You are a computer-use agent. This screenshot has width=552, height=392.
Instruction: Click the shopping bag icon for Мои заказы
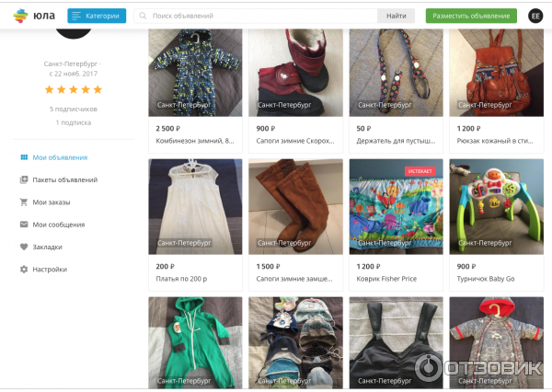click(24, 202)
